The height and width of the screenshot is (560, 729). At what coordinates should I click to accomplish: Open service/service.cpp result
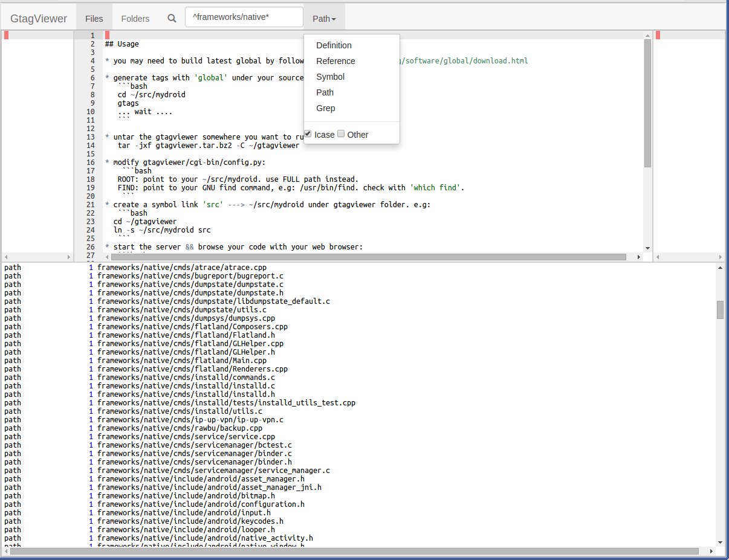186,436
